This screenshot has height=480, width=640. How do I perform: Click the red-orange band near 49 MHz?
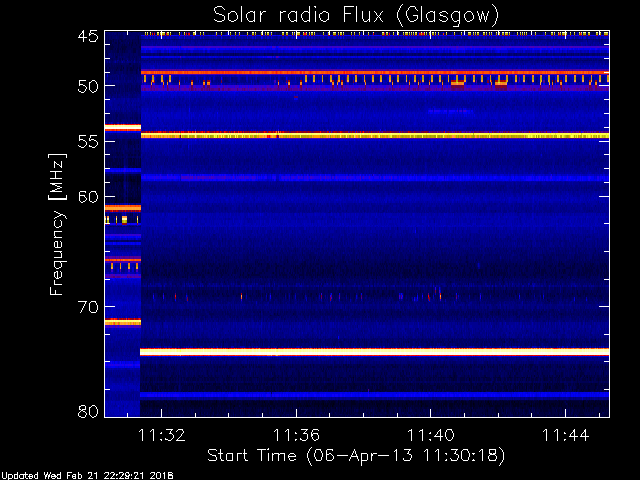point(375,73)
